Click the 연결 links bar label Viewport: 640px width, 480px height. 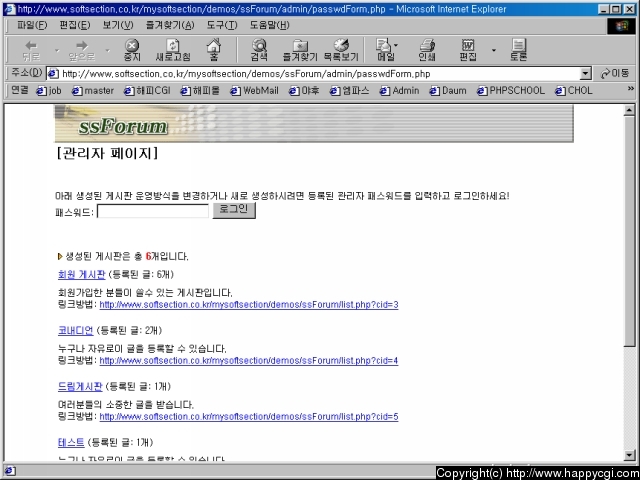(20, 90)
